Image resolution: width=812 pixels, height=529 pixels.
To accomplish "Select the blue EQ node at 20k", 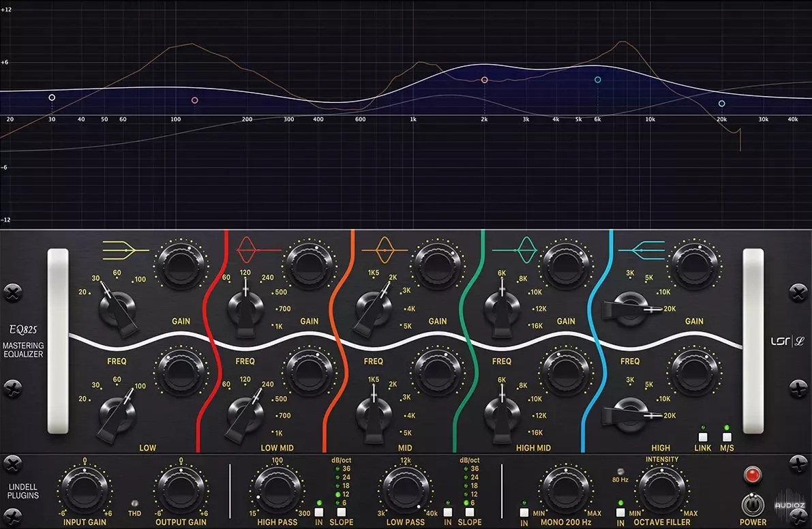I will [722, 104].
